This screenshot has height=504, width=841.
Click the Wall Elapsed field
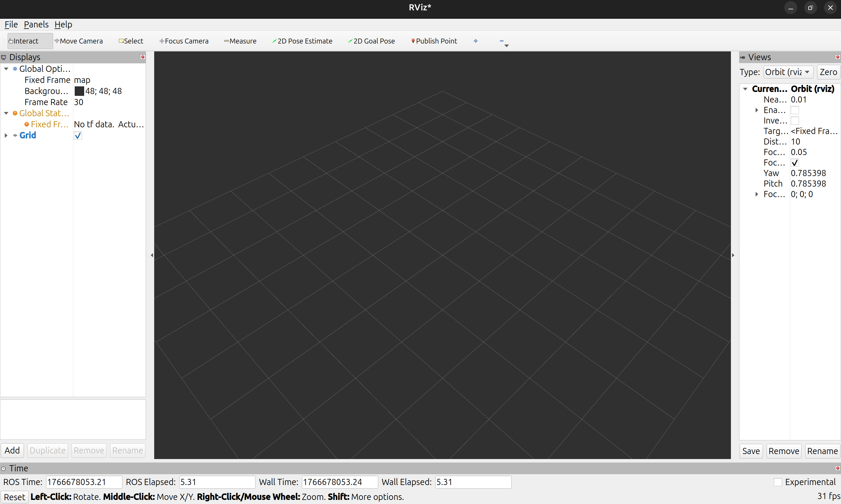coord(473,482)
